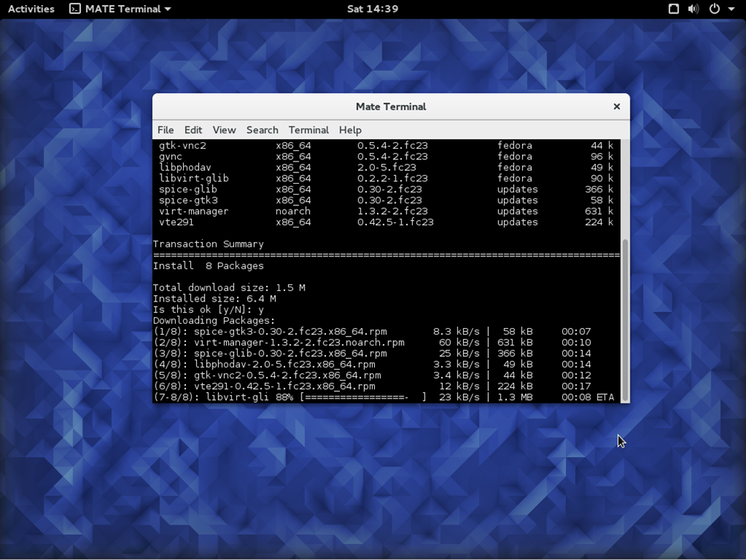Open the Terminal menu
The height and width of the screenshot is (560, 746).
(308, 130)
